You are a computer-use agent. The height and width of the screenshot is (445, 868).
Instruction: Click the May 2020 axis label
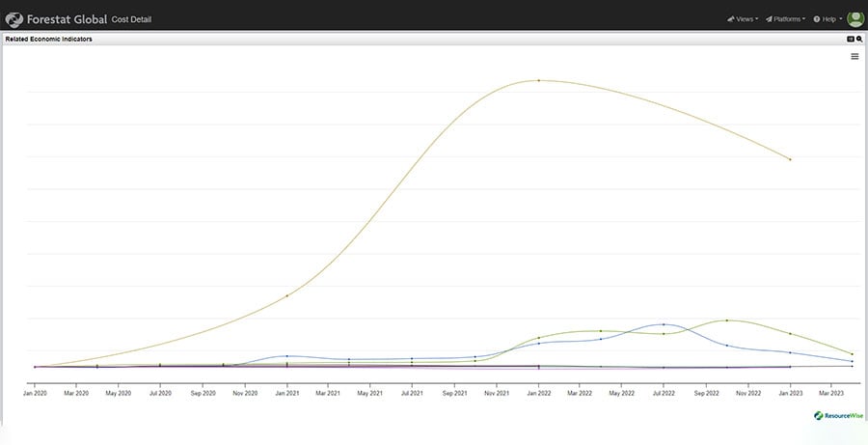coord(119,393)
